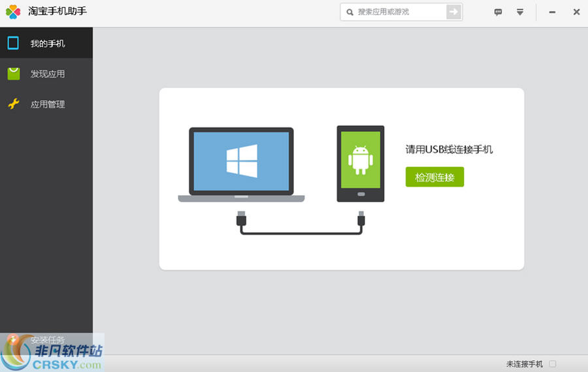Open the 发现应用 sidebar section
Viewport: 588px width, 372px height.
[46, 74]
